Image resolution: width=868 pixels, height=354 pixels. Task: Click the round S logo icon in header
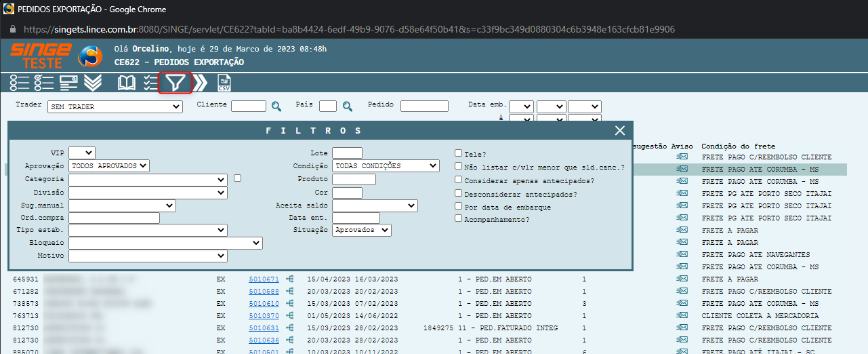tap(91, 56)
